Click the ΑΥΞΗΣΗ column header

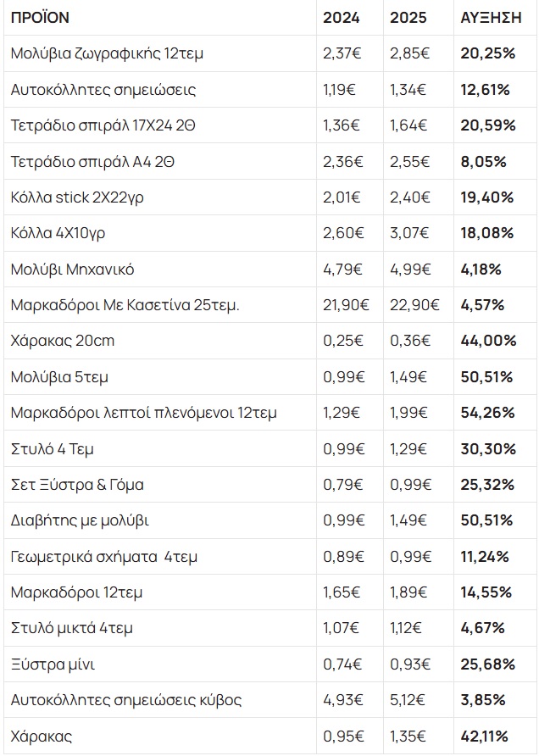pyautogui.click(x=492, y=18)
